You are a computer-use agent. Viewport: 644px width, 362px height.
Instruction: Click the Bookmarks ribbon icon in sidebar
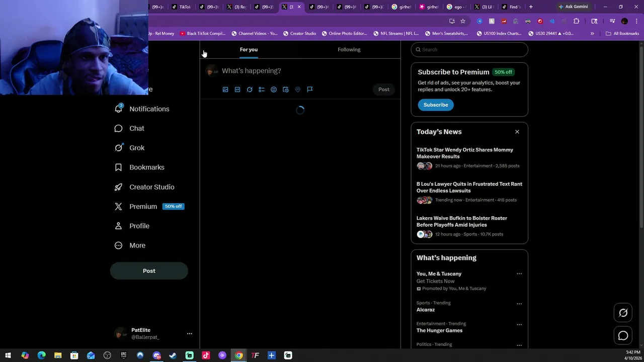click(x=118, y=167)
